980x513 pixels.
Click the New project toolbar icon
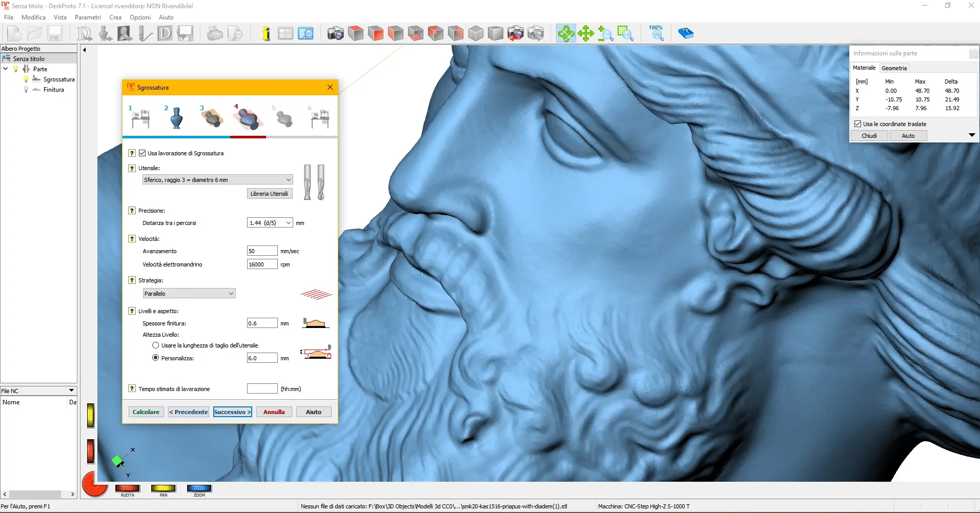click(x=15, y=34)
